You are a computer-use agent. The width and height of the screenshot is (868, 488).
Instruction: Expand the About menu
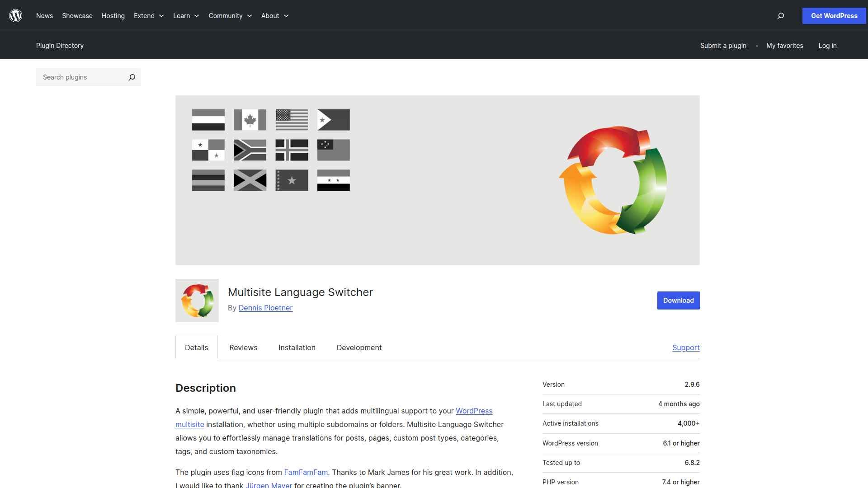275,16
